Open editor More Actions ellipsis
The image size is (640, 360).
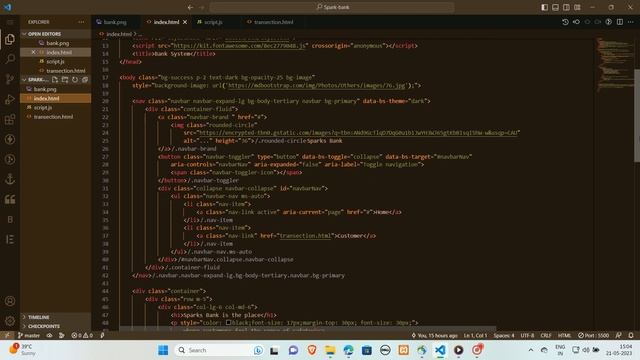pyautogui.click(x=631, y=22)
